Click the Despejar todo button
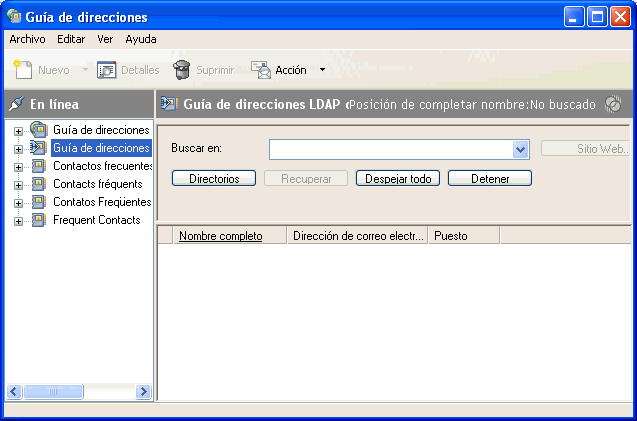Image resolution: width=637 pixels, height=421 pixels. (x=398, y=178)
